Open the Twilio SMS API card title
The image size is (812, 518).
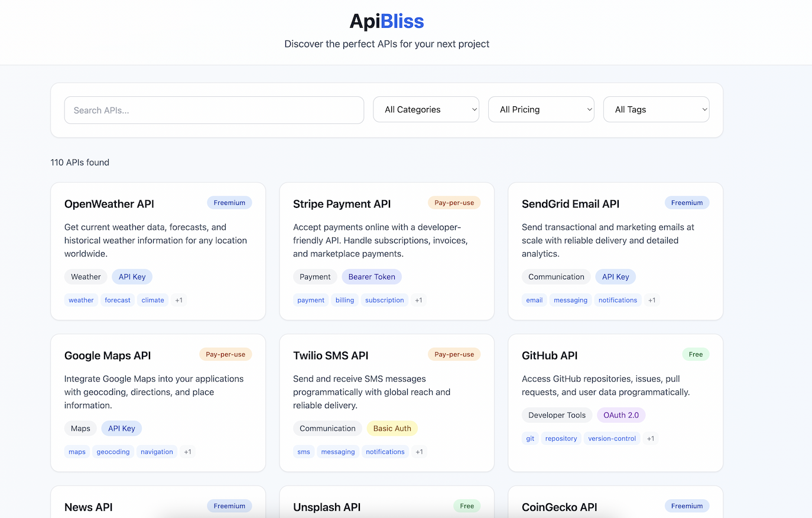(330, 356)
